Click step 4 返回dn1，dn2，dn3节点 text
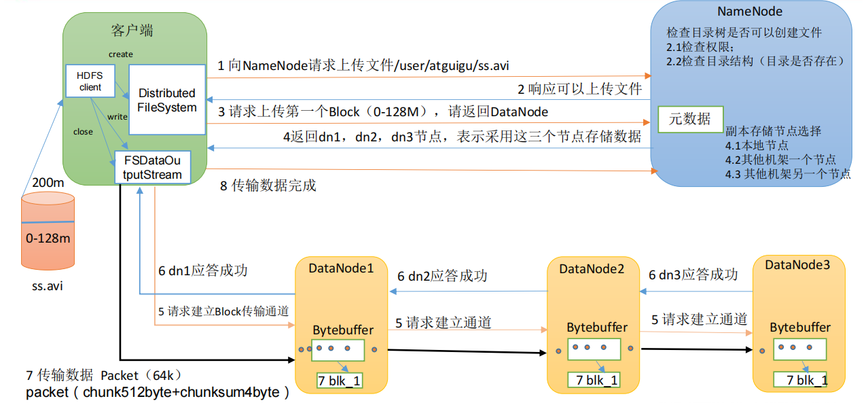 (462, 137)
